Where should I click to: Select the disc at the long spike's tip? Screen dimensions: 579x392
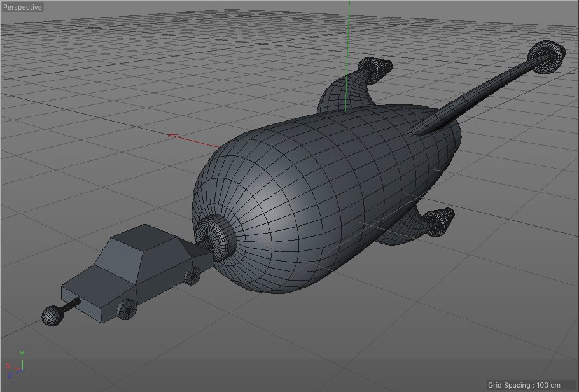(x=547, y=56)
